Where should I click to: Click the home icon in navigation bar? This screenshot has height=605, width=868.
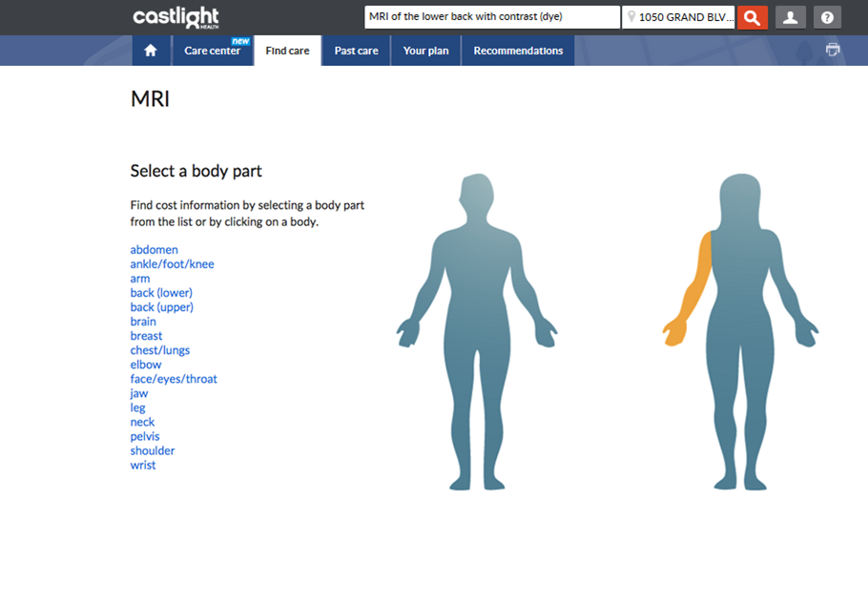tap(151, 51)
